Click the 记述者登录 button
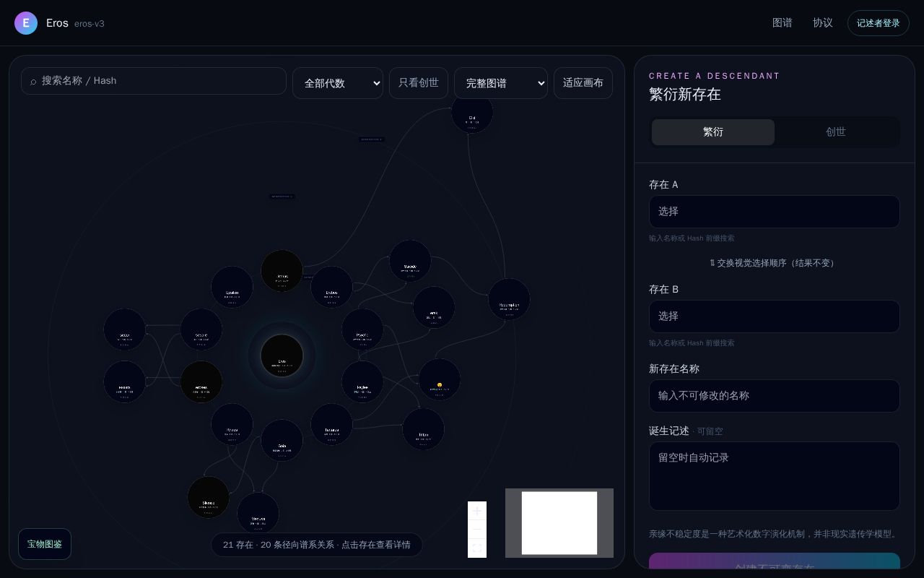Viewport: 924px width, 578px height. [879, 23]
